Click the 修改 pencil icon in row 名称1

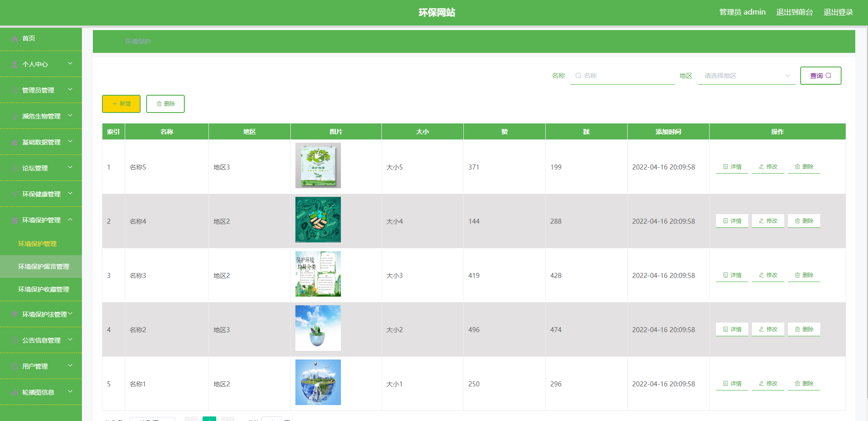click(761, 384)
